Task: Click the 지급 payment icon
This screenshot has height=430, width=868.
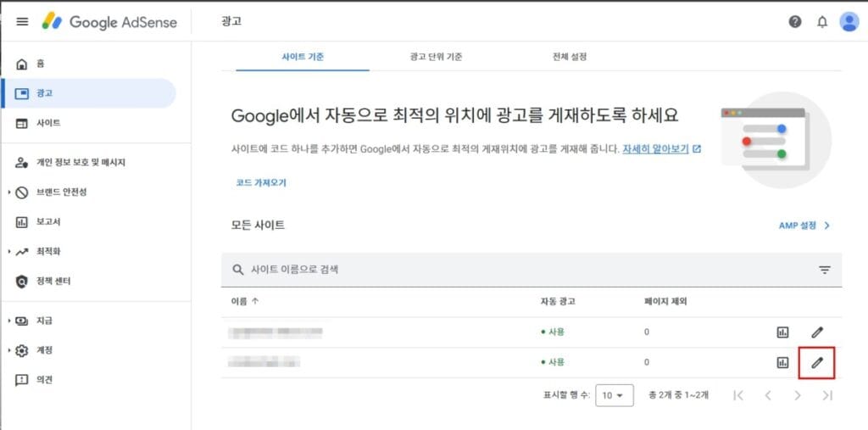Action: pyautogui.click(x=21, y=321)
